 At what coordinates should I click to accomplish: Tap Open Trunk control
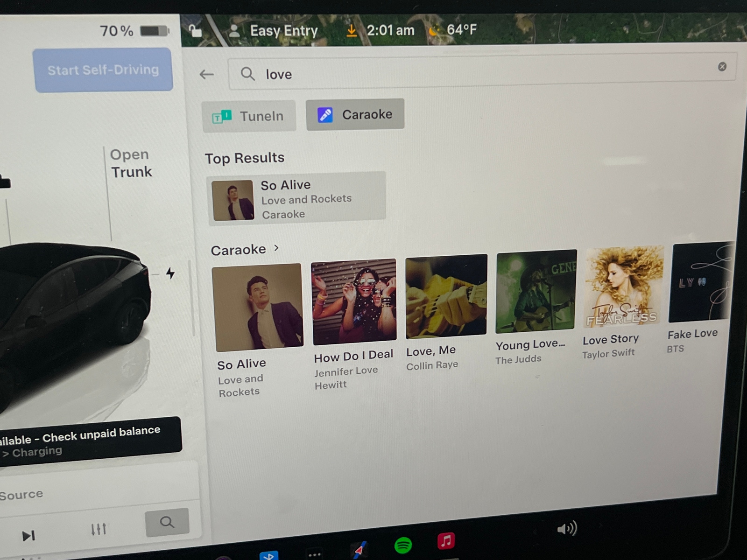coord(131,163)
